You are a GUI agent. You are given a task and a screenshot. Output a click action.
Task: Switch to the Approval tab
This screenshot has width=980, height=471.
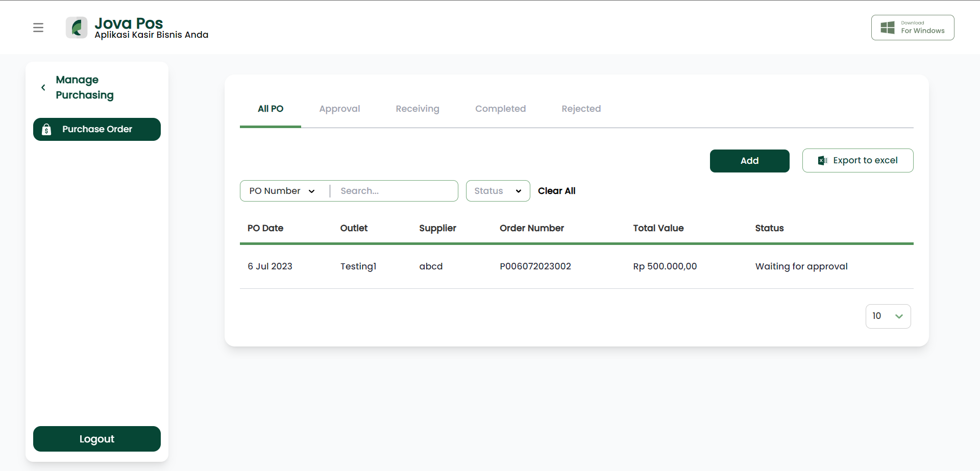pos(339,109)
